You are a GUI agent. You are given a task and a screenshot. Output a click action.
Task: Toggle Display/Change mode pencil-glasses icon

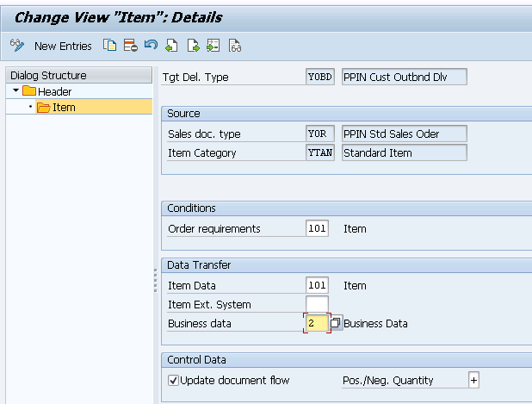tap(17, 45)
